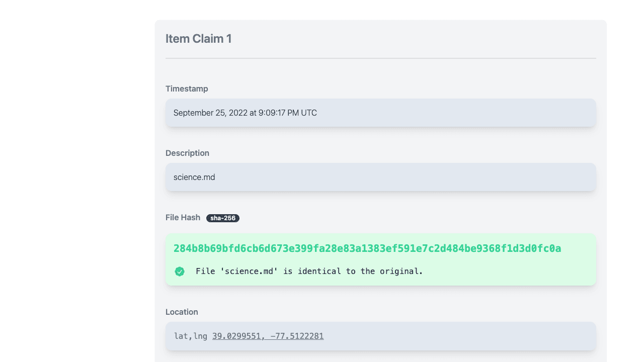Click the 9:09:17 PM UTC time text
Screen dimensions: 644x362
tap(288, 113)
